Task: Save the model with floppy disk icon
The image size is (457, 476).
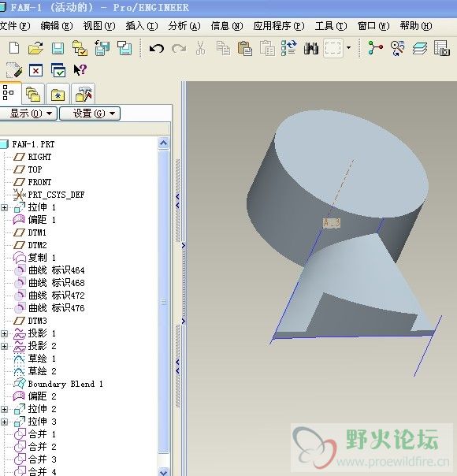Action: point(58,49)
